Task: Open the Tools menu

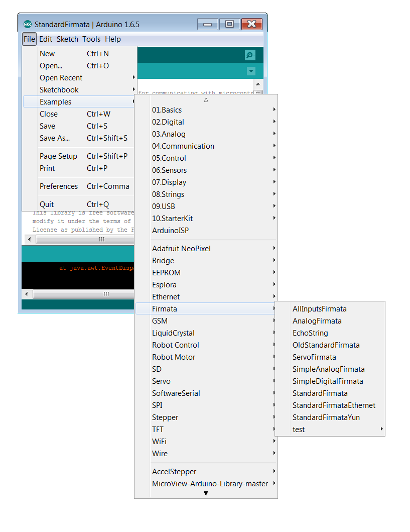Action: coord(91,39)
